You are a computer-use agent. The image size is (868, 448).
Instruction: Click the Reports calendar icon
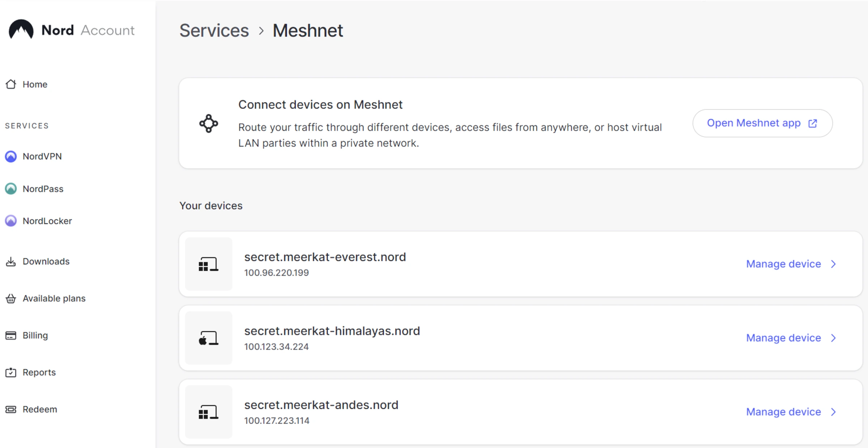11,372
